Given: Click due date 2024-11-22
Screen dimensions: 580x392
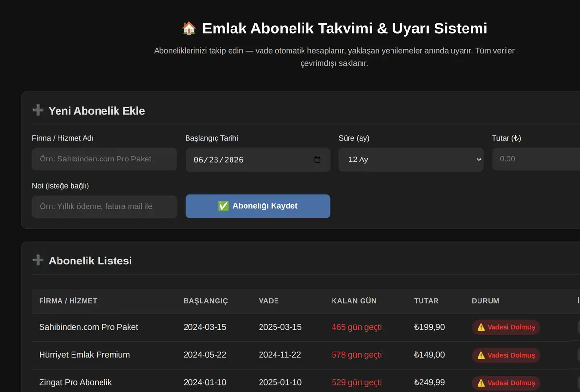Looking at the screenshot, I should click(280, 355).
